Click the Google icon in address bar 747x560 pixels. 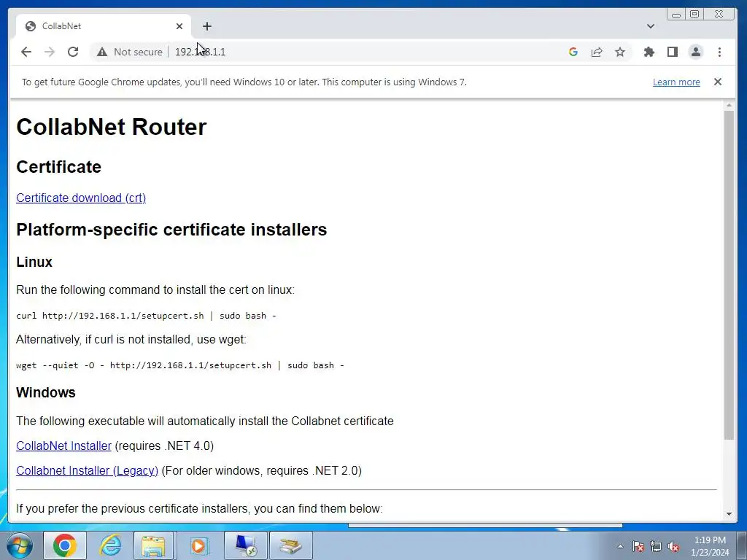pos(573,52)
